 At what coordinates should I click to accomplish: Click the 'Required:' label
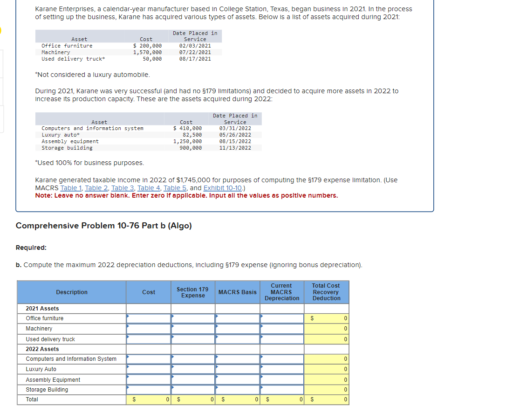31,248
